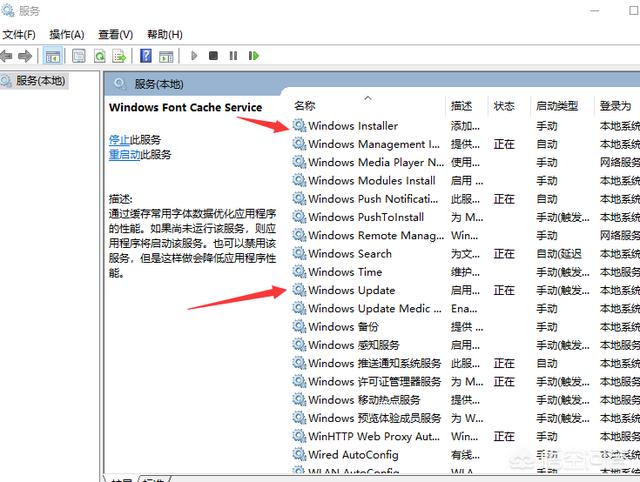Select the Windows 预览体验成员服务 service name
The image size is (640, 482).
point(375,418)
